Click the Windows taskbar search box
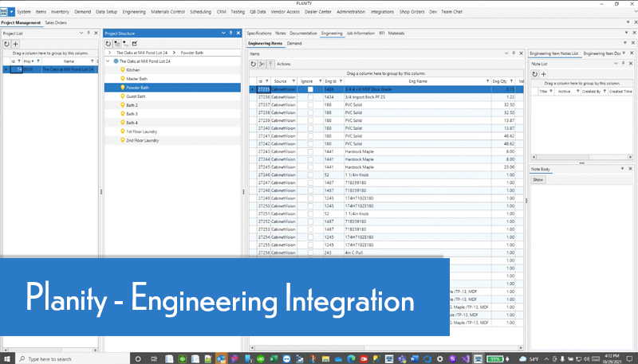638x364 pixels. tap(73, 358)
